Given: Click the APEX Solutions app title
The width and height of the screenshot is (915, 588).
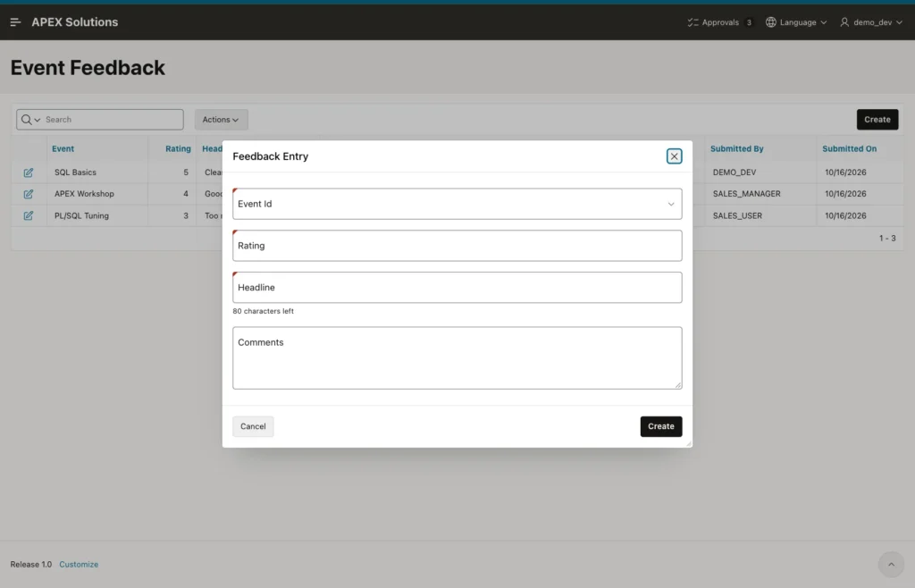Looking at the screenshot, I should click(75, 22).
